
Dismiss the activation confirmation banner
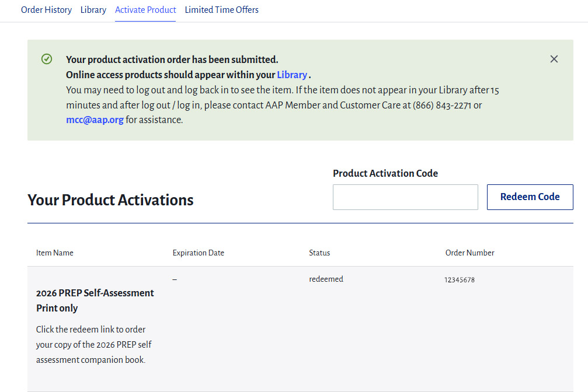coord(554,59)
